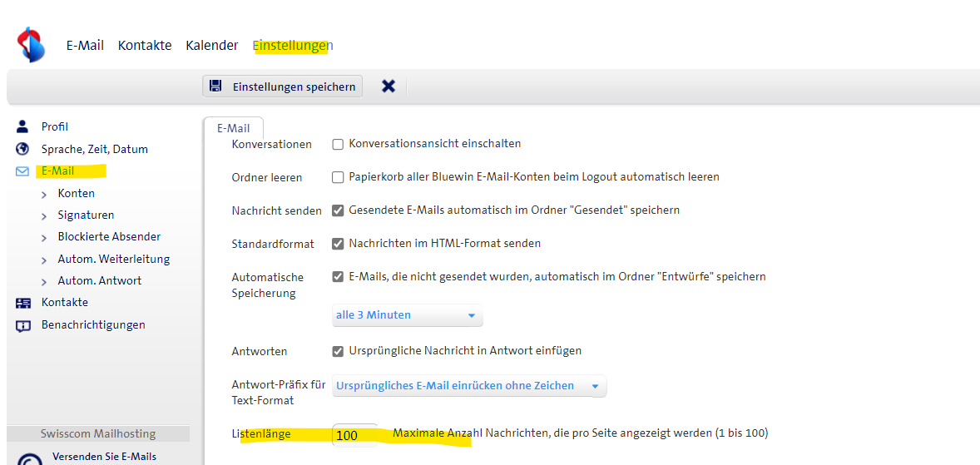The width and height of the screenshot is (980, 465).
Task: Enable Konversationsansicht einschalten checkbox
Action: [338, 144]
